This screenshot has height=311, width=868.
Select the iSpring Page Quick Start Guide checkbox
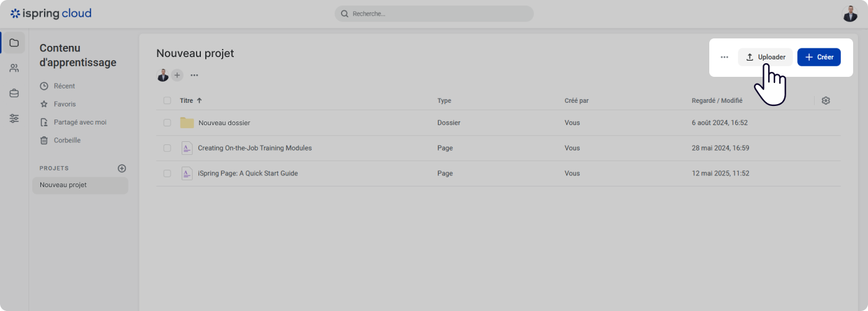pyautogui.click(x=167, y=173)
